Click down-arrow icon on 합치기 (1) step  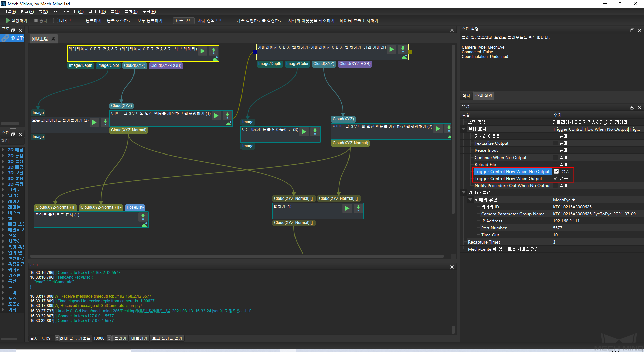[x=358, y=208]
